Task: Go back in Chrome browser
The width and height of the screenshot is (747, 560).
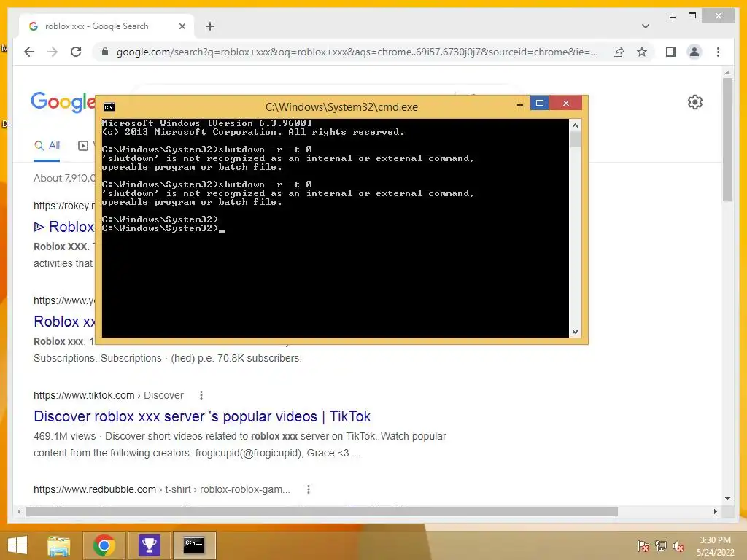Action: 29,52
